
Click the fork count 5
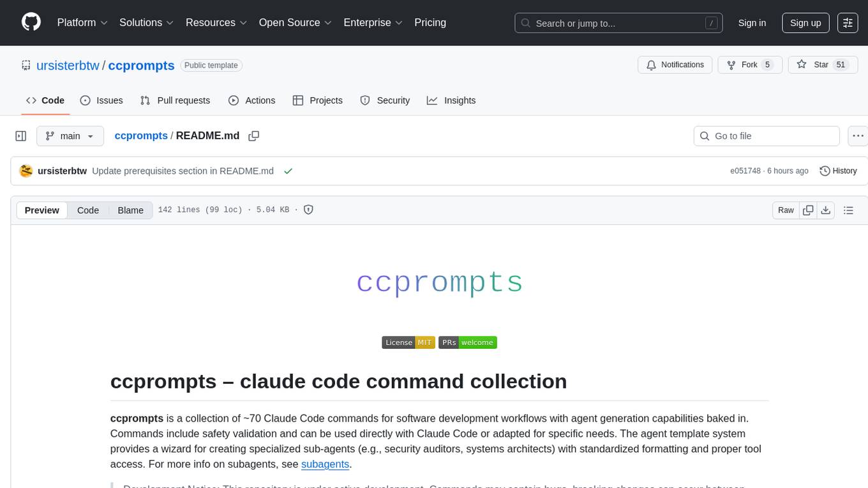[767, 65]
